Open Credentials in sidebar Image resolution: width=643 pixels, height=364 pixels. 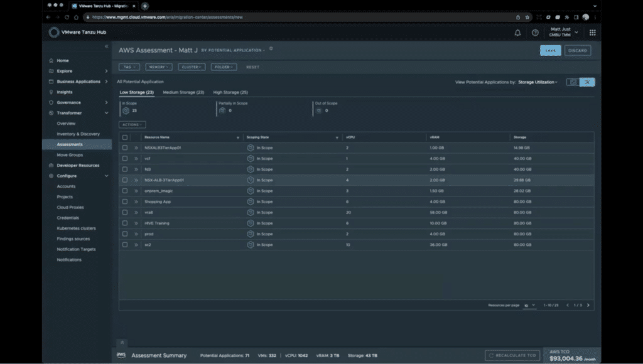(68, 218)
